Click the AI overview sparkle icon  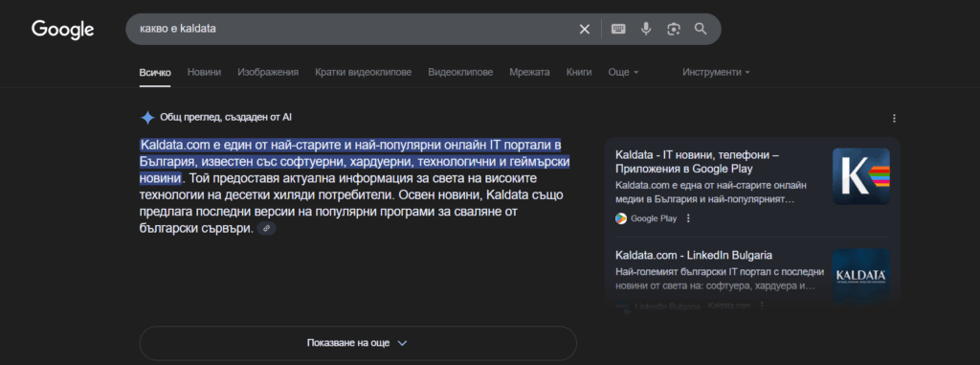coord(147,117)
